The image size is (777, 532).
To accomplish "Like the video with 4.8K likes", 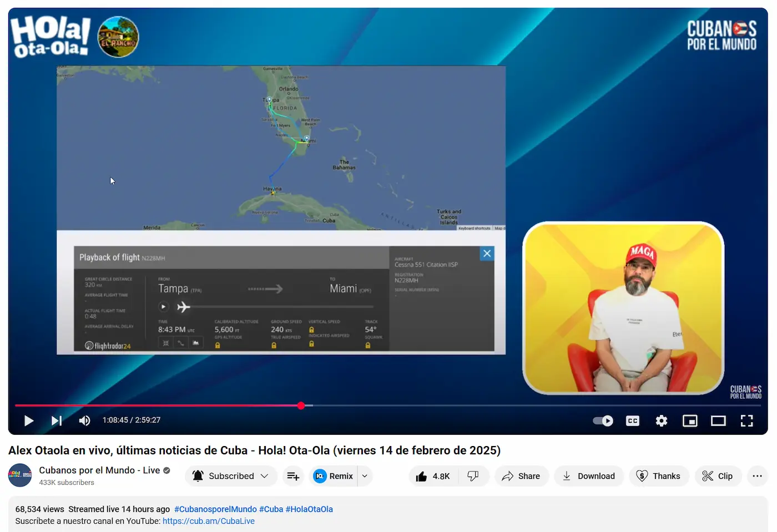I will 433,476.
